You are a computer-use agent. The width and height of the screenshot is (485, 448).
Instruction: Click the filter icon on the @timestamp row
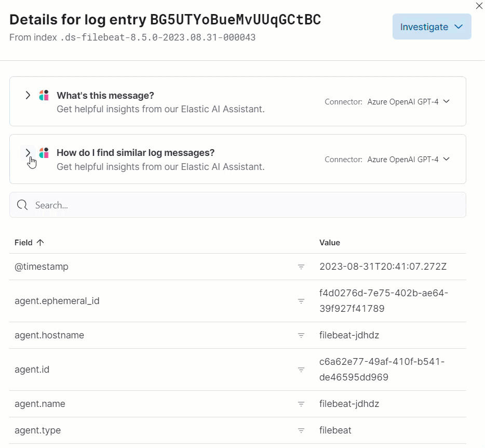point(301,267)
